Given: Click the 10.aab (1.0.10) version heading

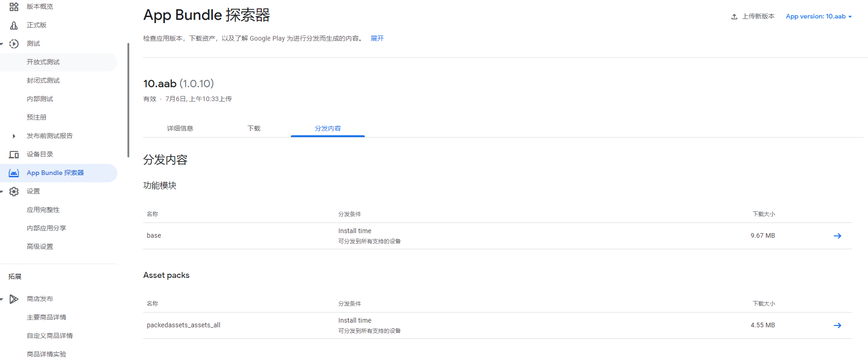Looking at the screenshot, I should [179, 84].
